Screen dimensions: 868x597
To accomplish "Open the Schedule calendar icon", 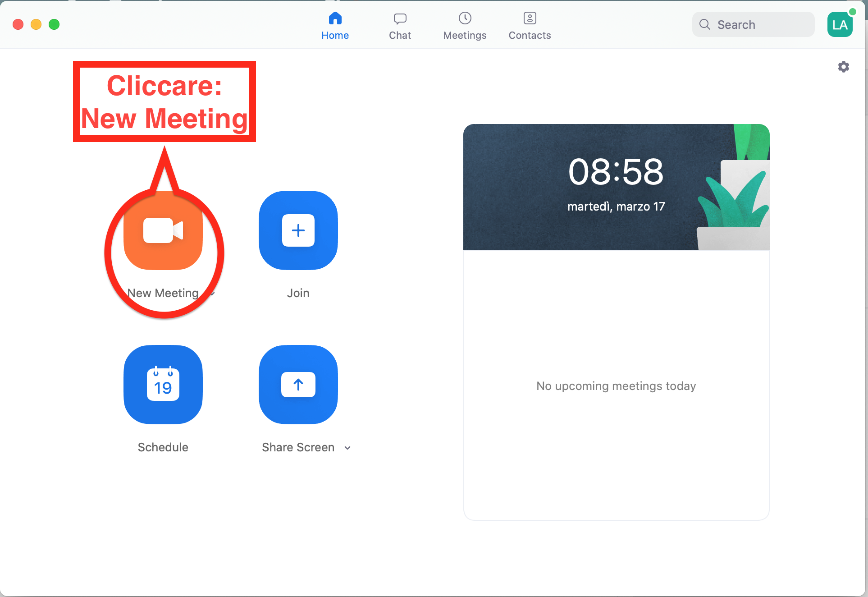I will tap(163, 385).
